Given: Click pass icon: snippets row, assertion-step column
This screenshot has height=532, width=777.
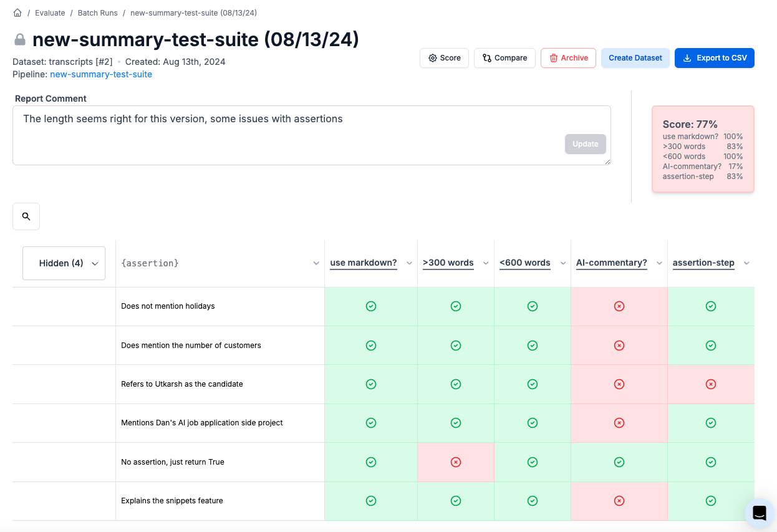Looking at the screenshot, I should tap(711, 501).
